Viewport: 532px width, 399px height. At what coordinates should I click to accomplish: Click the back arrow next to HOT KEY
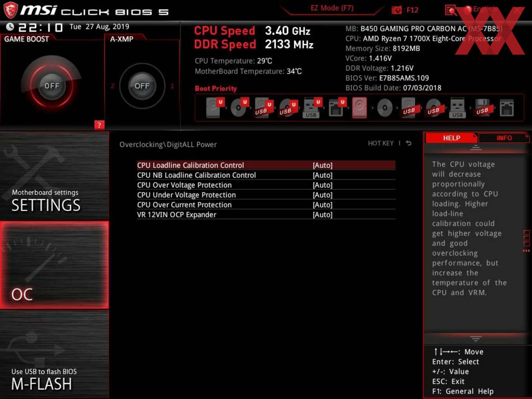coord(408,143)
